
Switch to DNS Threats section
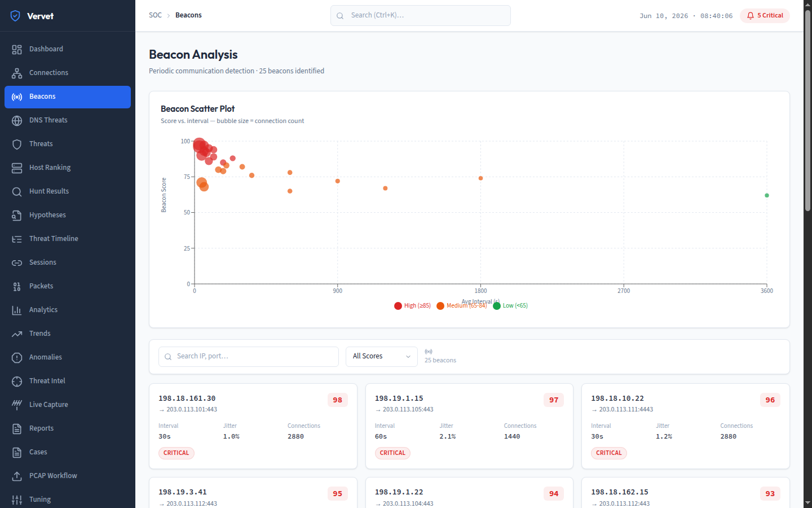click(68, 120)
